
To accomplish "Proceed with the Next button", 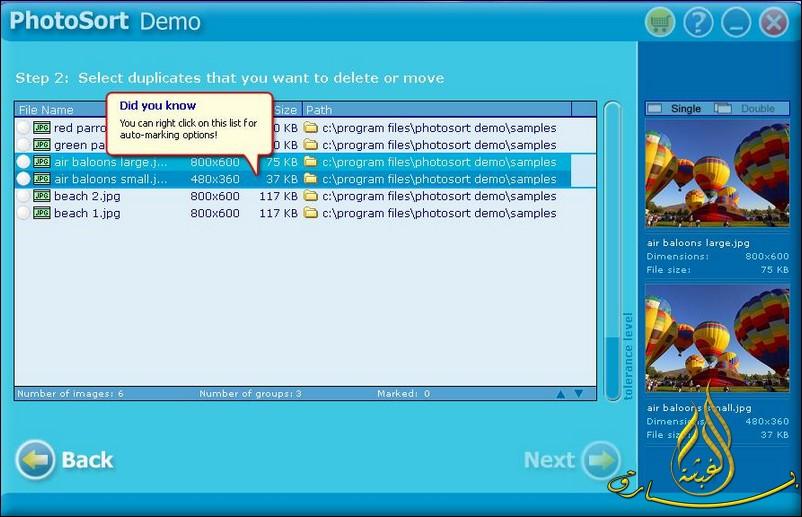I will pyautogui.click(x=572, y=460).
